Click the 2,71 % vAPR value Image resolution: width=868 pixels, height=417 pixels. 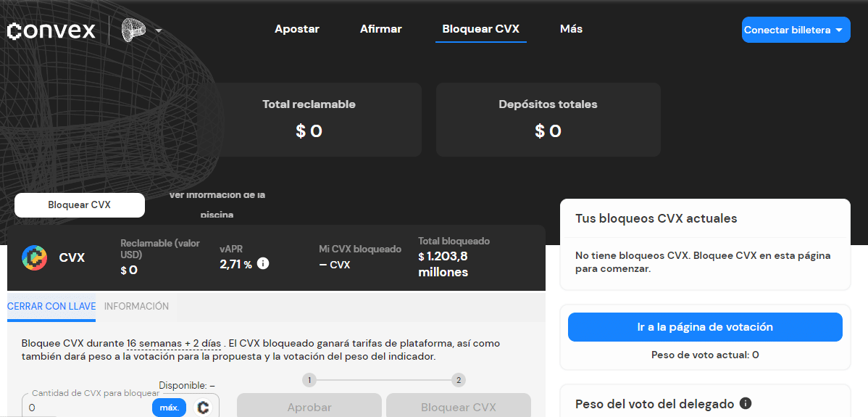[235, 264]
